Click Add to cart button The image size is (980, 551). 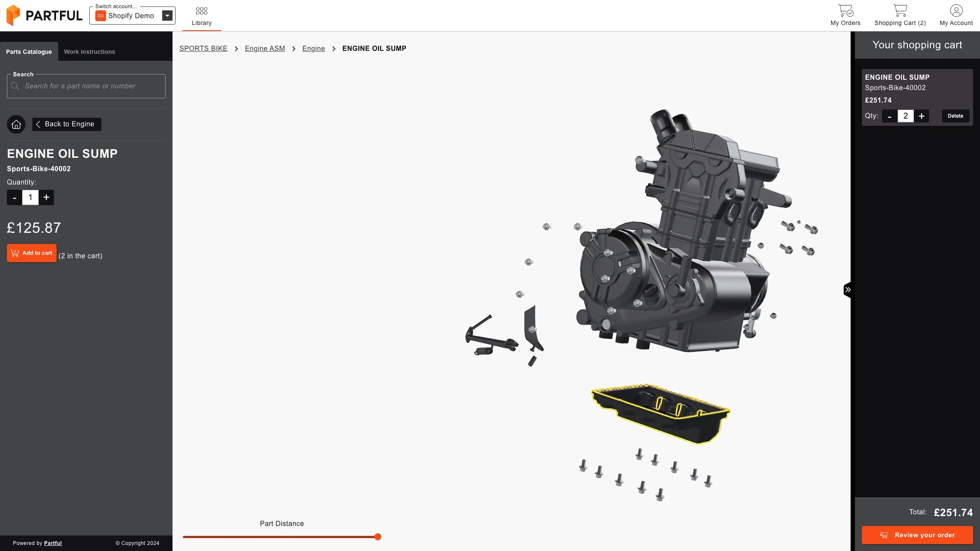coord(31,253)
